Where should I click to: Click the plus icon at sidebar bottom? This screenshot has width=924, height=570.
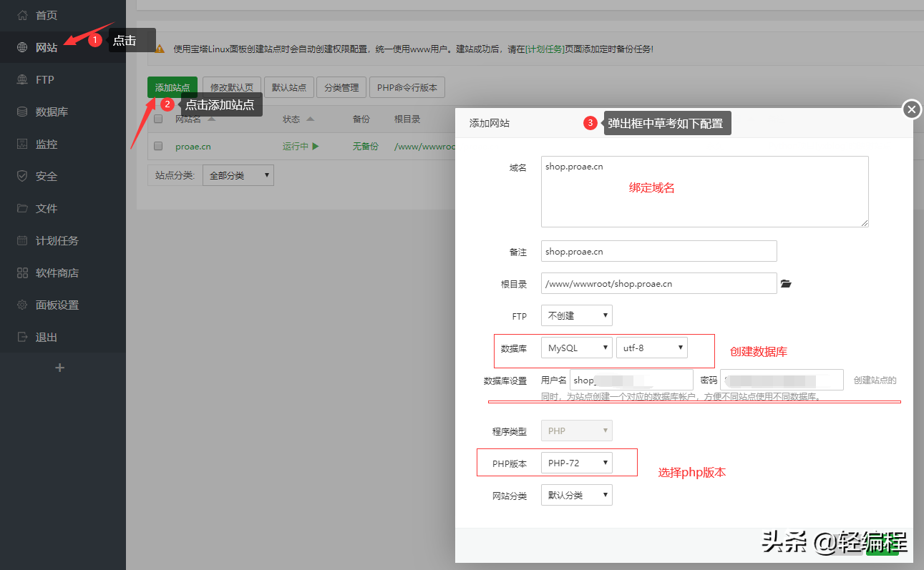(x=60, y=367)
